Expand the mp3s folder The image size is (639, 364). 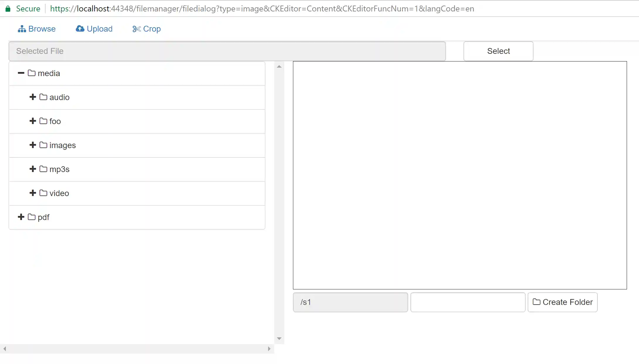[x=32, y=169]
